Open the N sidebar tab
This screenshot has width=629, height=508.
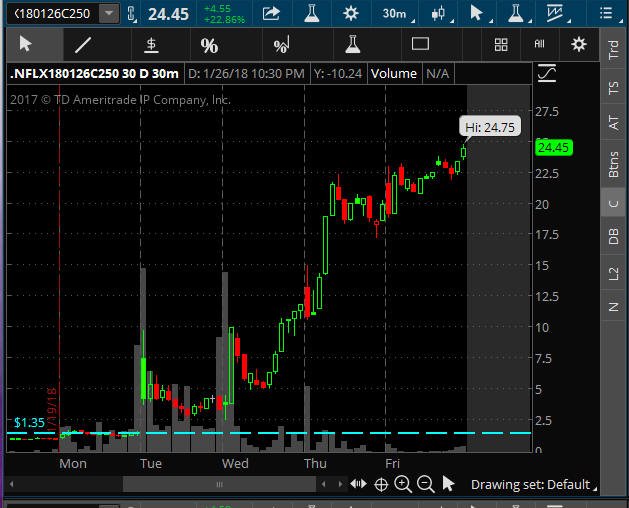click(x=614, y=307)
